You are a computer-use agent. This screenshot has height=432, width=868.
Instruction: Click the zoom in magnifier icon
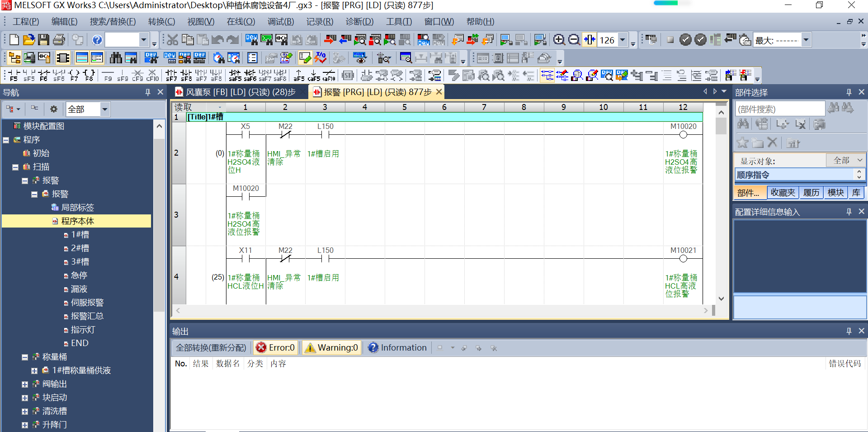[559, 40]
